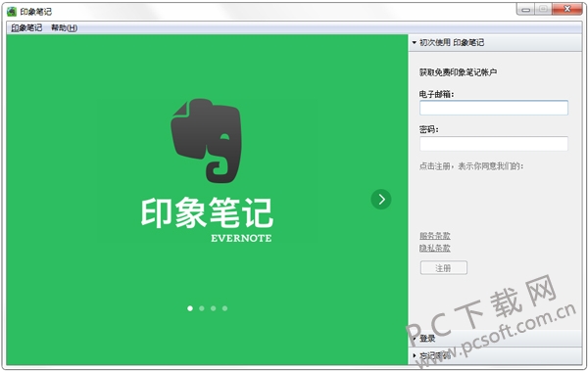Image resolution: width=588 pixels, height=371 pixels.
Task: Expand the 登录 section
Action: tap(495, 339)
